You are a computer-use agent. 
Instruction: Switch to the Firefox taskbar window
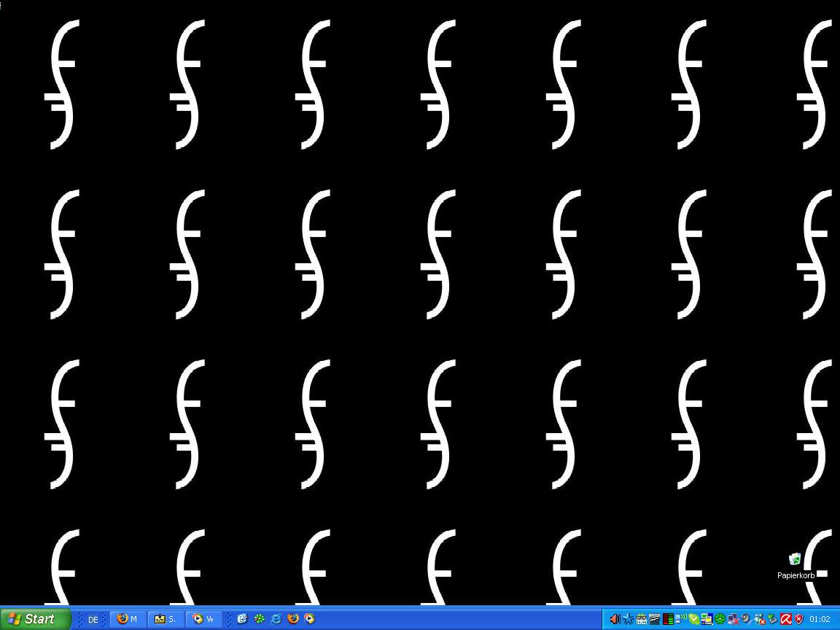click(x=128, y=619)
